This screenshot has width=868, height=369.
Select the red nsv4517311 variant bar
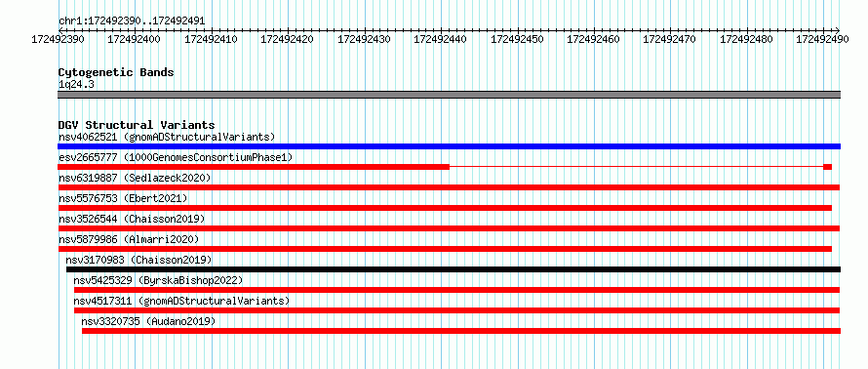(456, 310)
